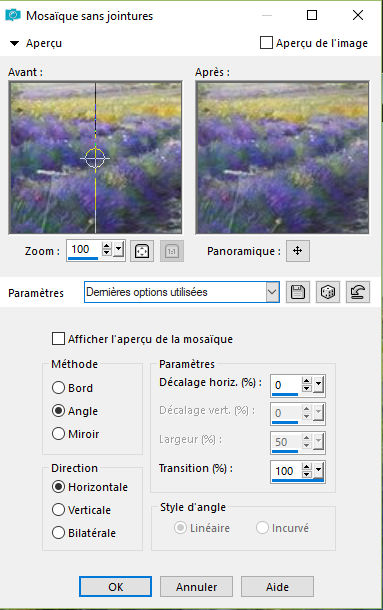Click the save preset floppy disk icon
Viewport: 383px width, 610px height.
coord(298,292)
